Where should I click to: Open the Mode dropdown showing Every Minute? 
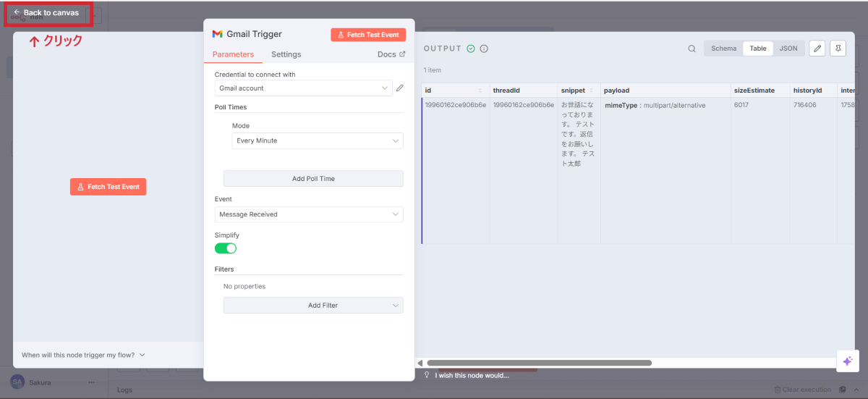tap(318, 140)
